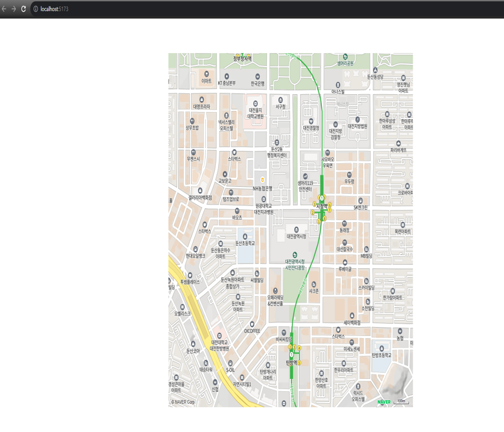This screenshot has width=504, height=432.
Task: Click the 대전을지대학교병원 hospital marker icon
Action: 255,104
